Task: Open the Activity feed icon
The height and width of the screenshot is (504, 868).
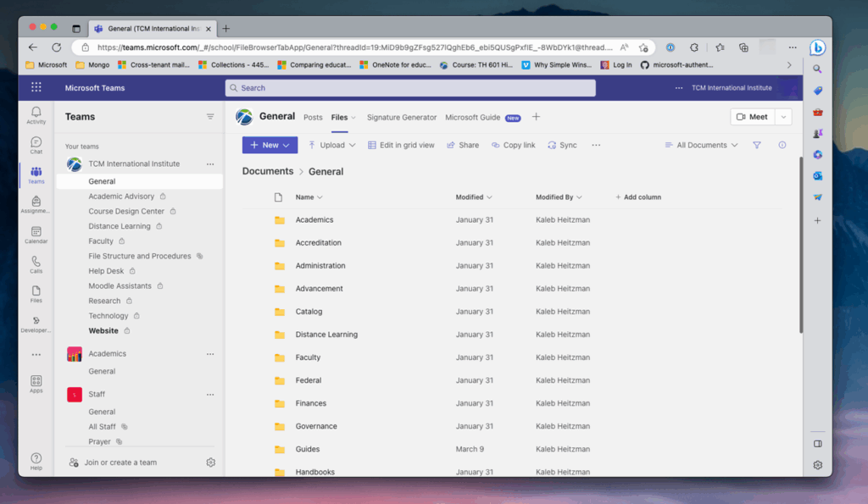Action: pyautogui.click(x=36, y=115)
